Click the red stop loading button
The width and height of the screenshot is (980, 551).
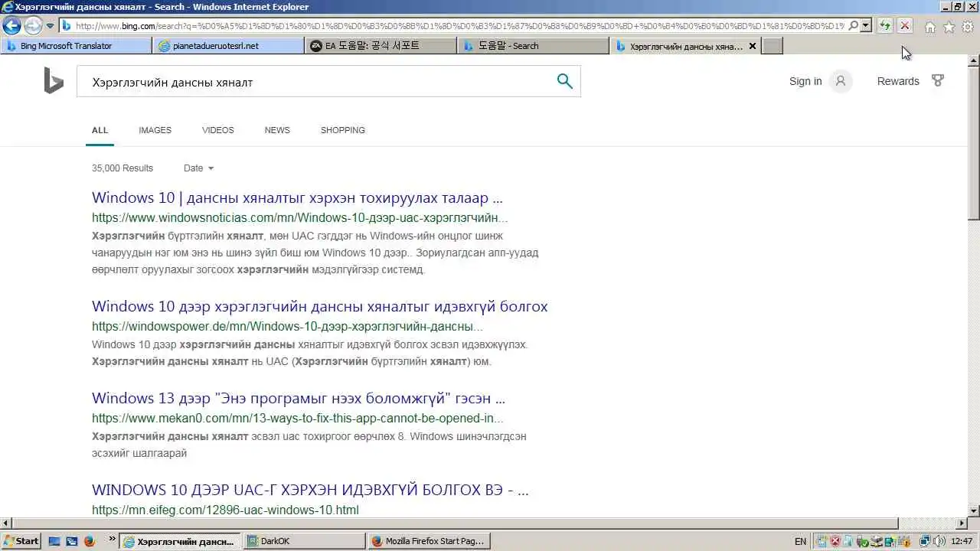(904, 26)
